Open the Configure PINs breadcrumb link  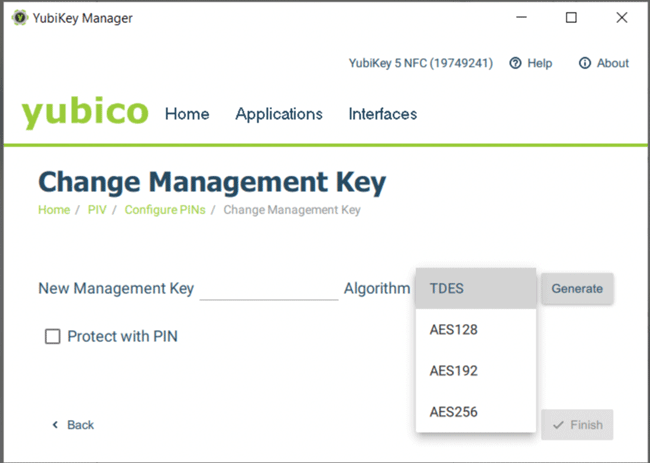[164, 210]
